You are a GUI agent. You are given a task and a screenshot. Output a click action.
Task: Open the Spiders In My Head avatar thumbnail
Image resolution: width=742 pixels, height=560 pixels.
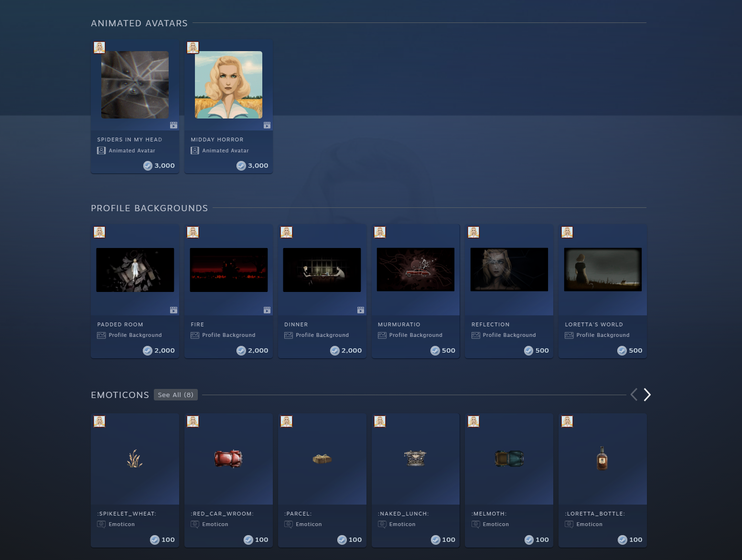[135, 85]
